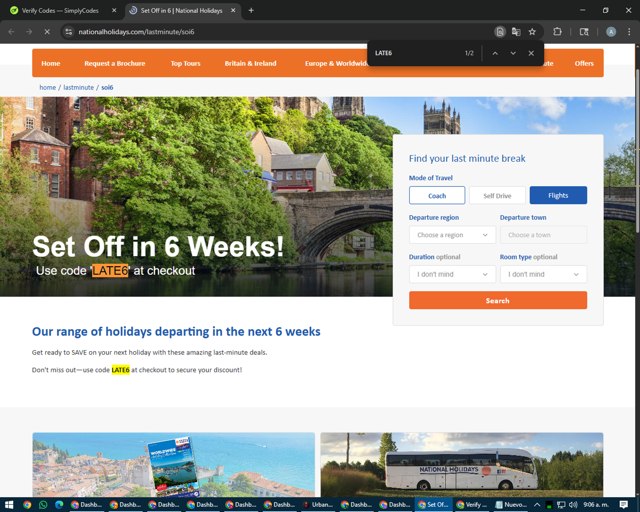Open the network icon in tray
640x512 pixels.
[561, 505]
